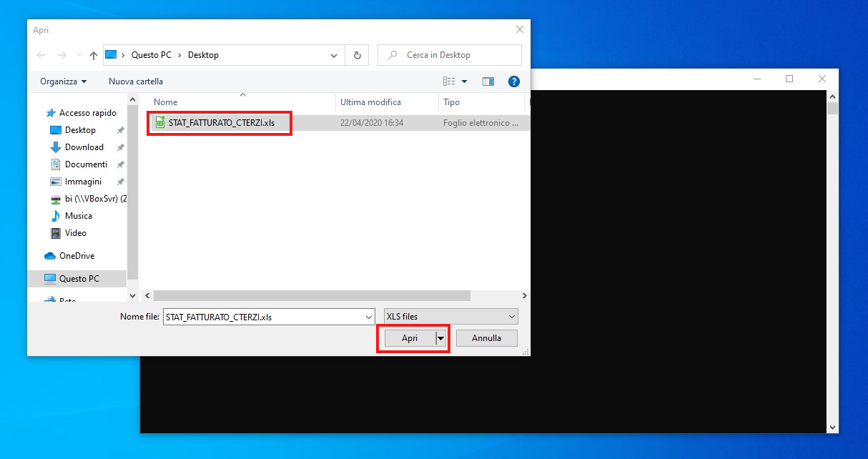
Task: Toggle the preview pane icon
Action: click(x=488, y=82)
